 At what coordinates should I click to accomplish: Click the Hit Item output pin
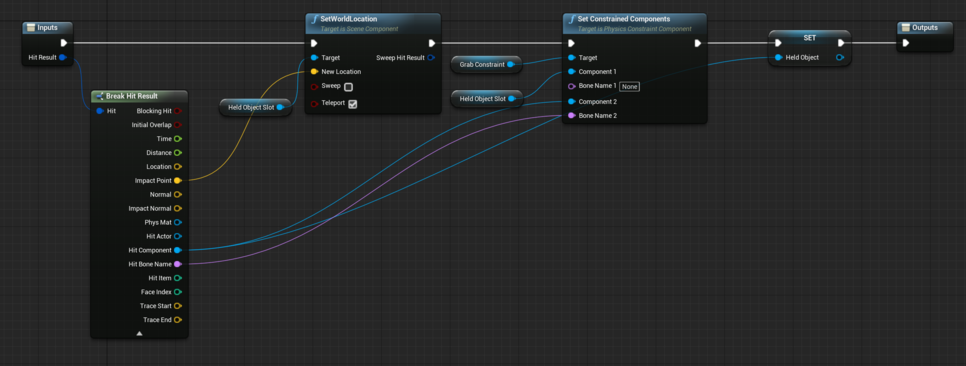tap(177, 278)
